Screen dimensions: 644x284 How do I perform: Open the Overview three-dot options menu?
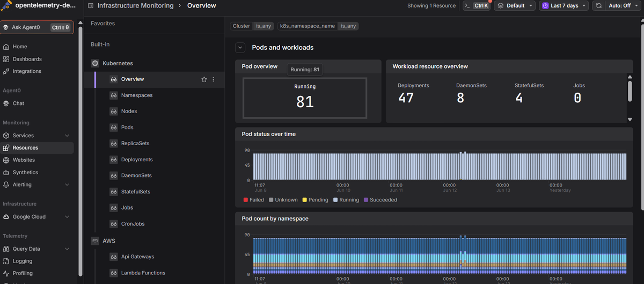[x=214, y=79]
